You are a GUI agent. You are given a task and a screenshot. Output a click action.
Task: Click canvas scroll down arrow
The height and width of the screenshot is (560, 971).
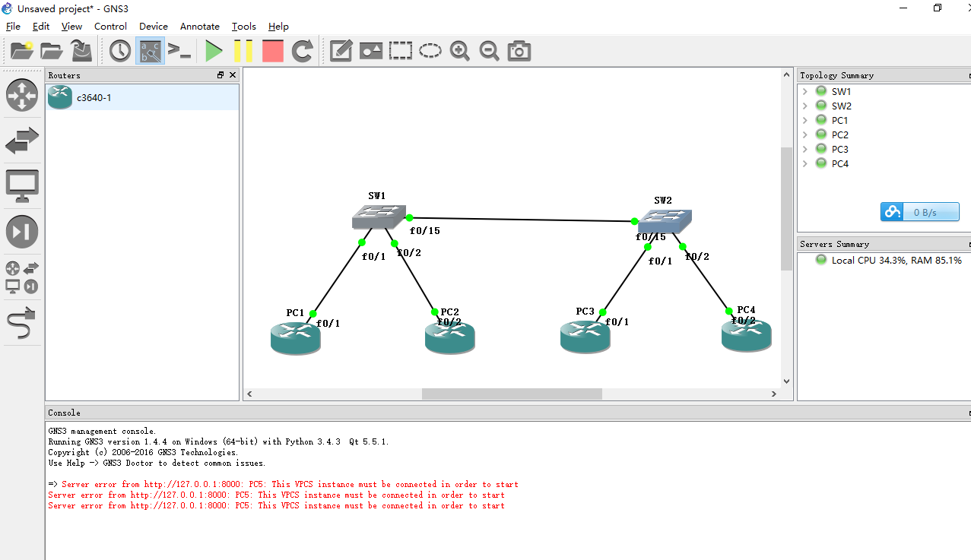tap(786, 381)
